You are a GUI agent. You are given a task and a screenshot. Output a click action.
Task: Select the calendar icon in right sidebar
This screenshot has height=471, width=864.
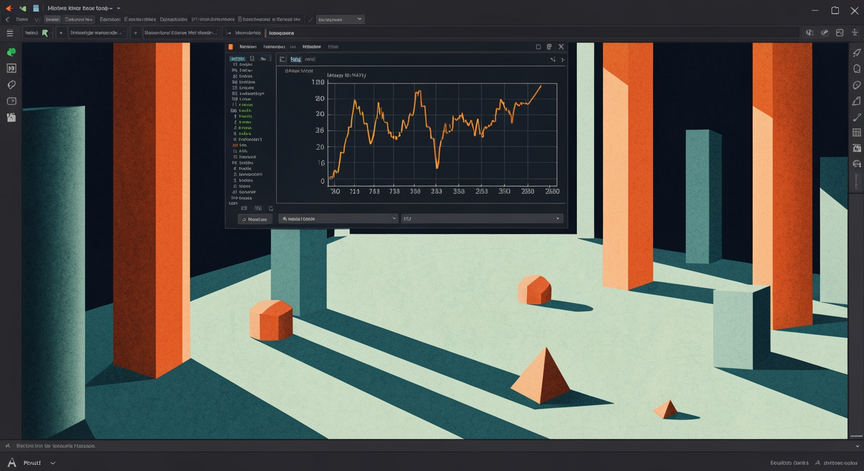click(856, 148)
